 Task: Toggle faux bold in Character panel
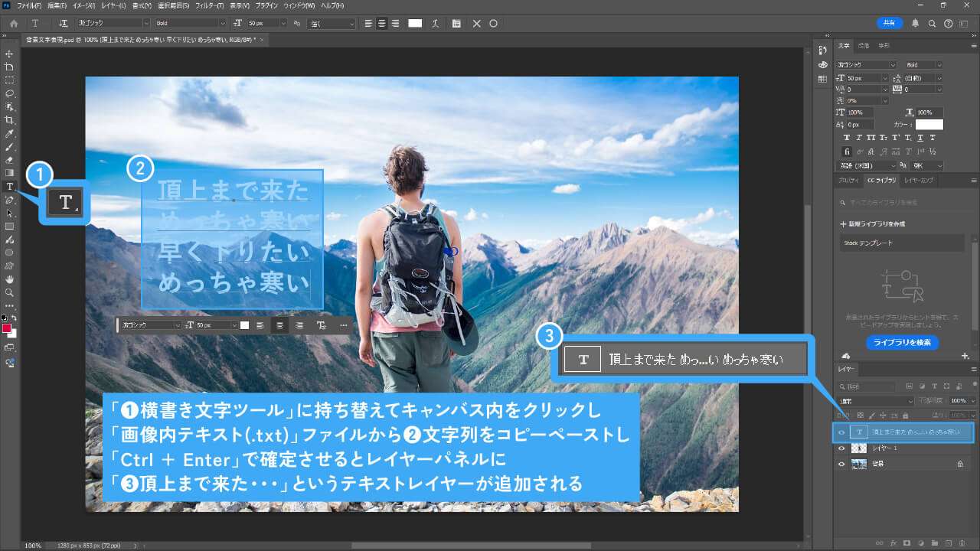tap(848, 138)
